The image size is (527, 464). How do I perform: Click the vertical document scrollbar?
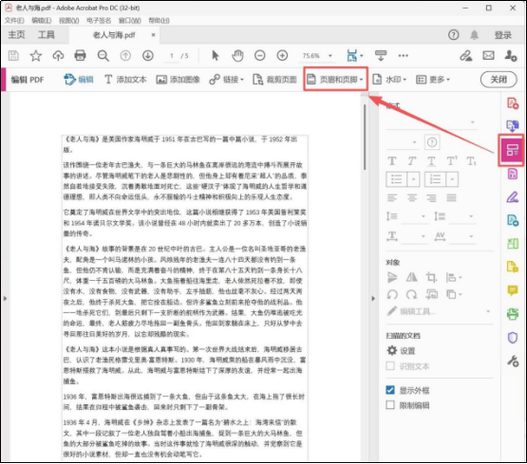pos(364,137)
